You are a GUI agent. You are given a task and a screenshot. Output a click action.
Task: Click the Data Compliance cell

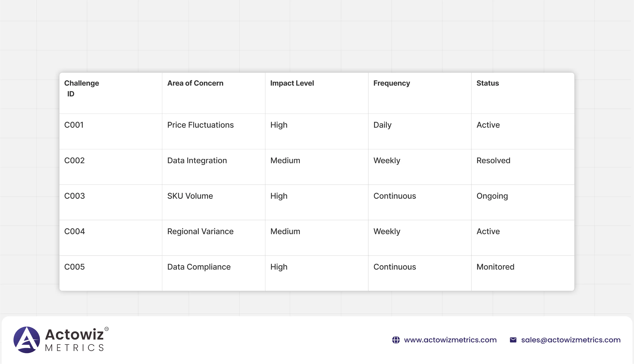pos(199,267)
